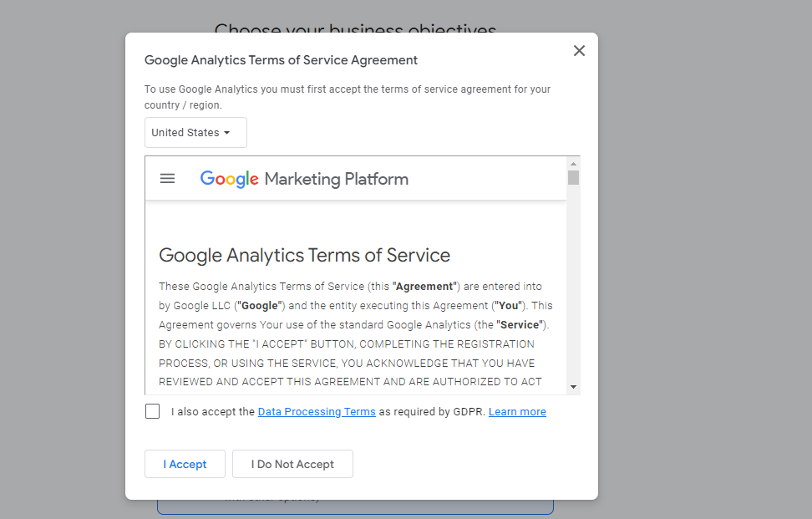Open the Data Processing Terms link
The image size is (812, 519).
317,412
